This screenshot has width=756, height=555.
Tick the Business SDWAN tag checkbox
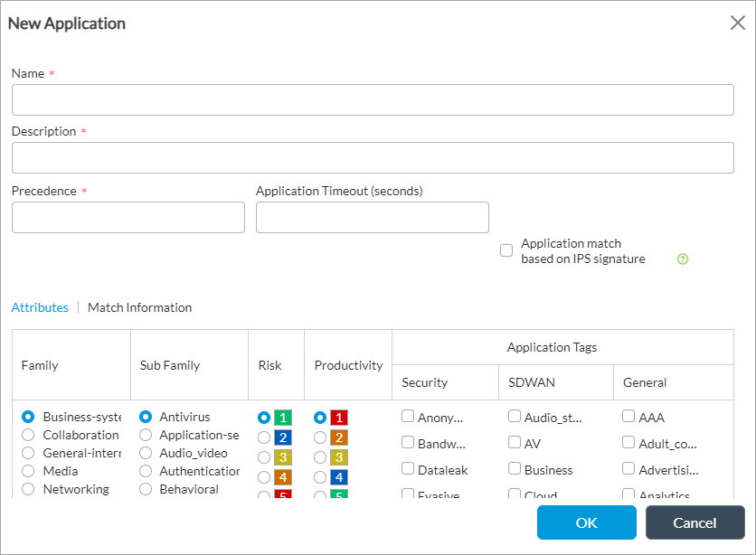515,469
